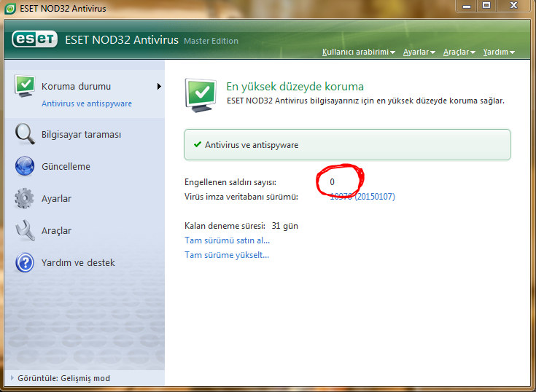
Task: Click the En yüksek düzeyde koruma heading
Action: click(x=295, y=87)
